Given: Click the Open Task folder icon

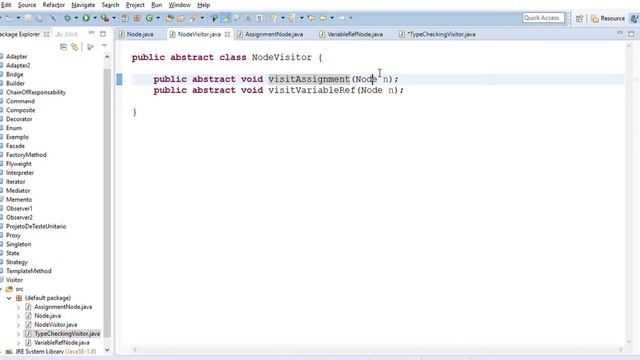Looking at the screenshot, I should [x=181, y=18].
